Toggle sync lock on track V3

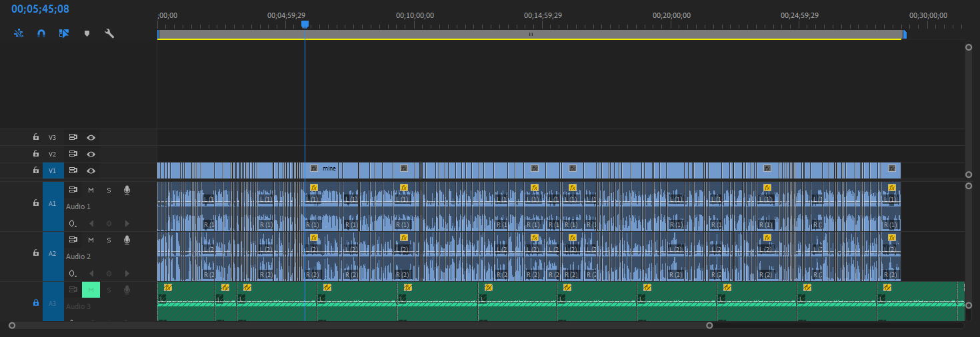[x=73, y=137]
